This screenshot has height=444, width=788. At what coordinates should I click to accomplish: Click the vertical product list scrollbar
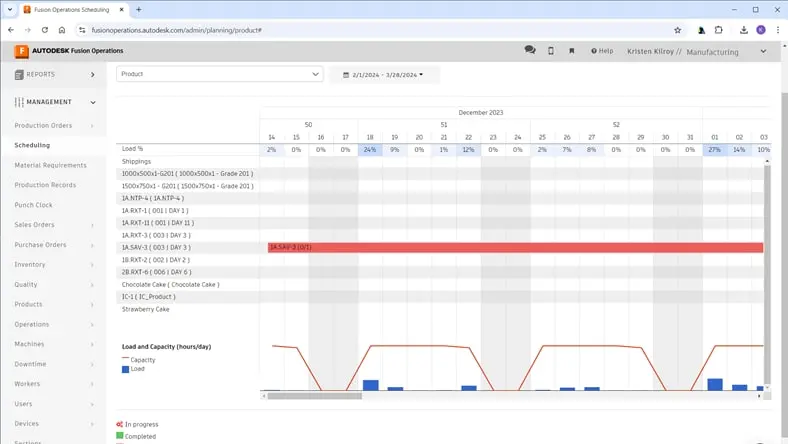pyautogui.click(x=767, y=274)
